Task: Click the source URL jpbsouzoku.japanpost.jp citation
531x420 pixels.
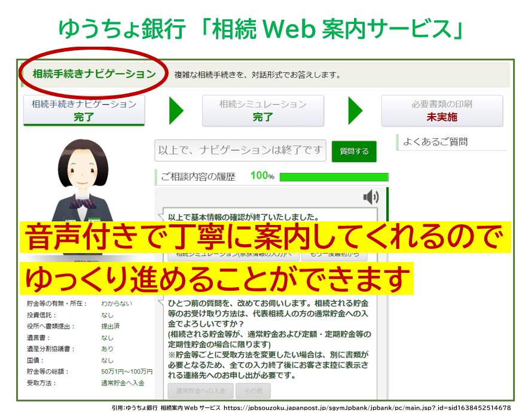Action: point(367,408)
